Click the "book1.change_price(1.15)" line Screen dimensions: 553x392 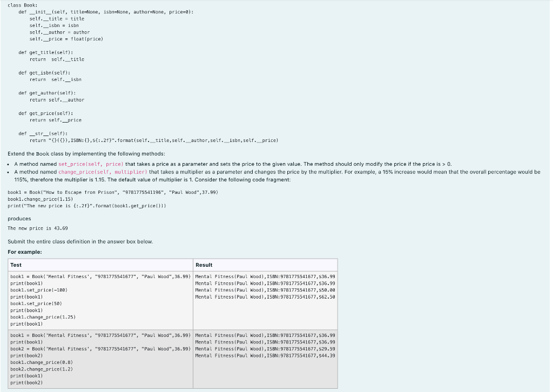40,199
